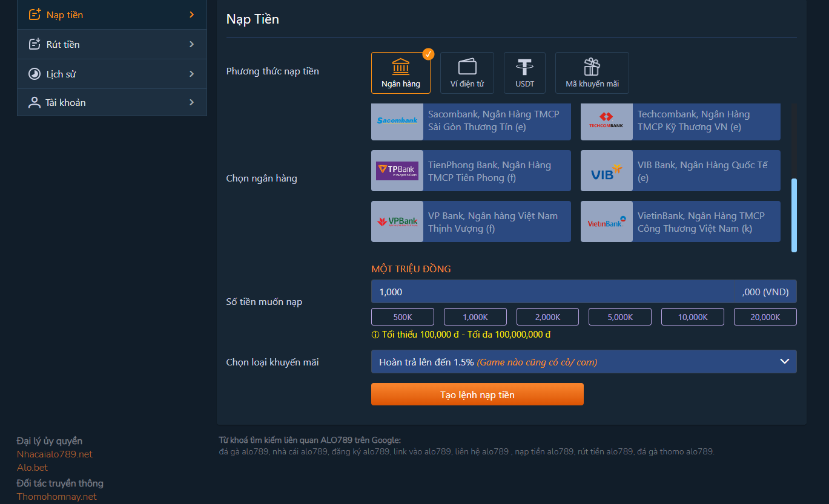Click the Techcombank logo
The width and height of the screenshot is (829, 504).
coord(607,121)
